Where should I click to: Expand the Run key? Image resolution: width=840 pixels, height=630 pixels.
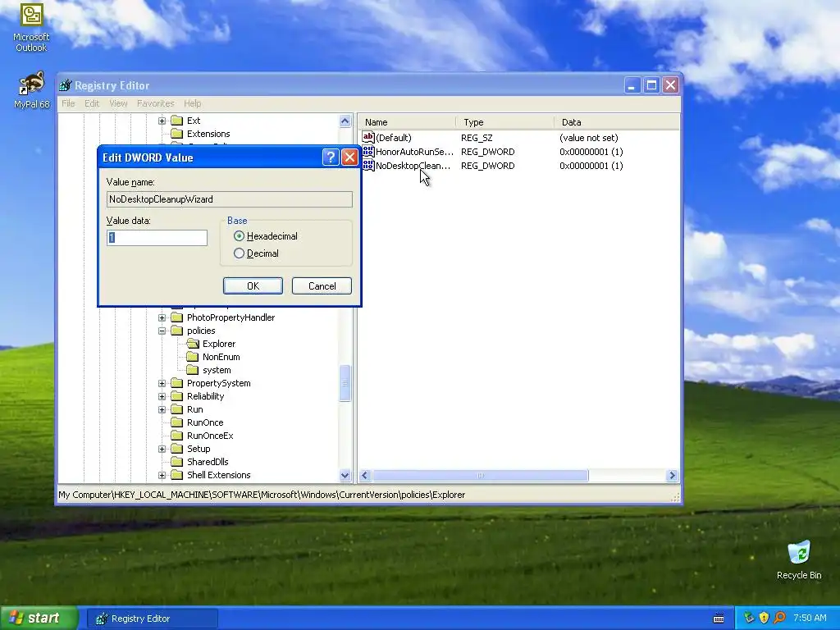tap(162, 410)
